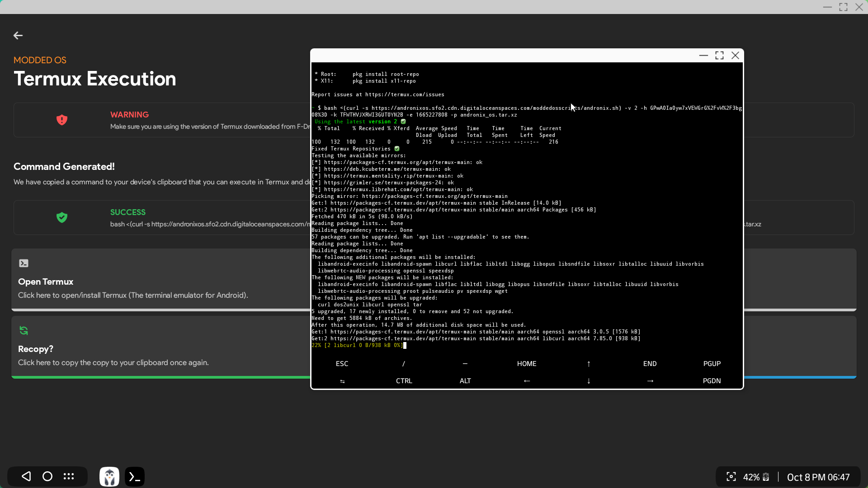This screenshot has height=488, width=868.
Task: Open the Andronix penguin app icon
Action: coord(109,477)
